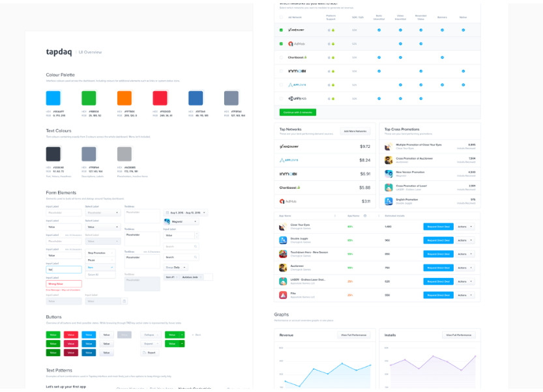Select the dark navy text colour swatch
Screen dimensions: 543x392
point(53,154)
